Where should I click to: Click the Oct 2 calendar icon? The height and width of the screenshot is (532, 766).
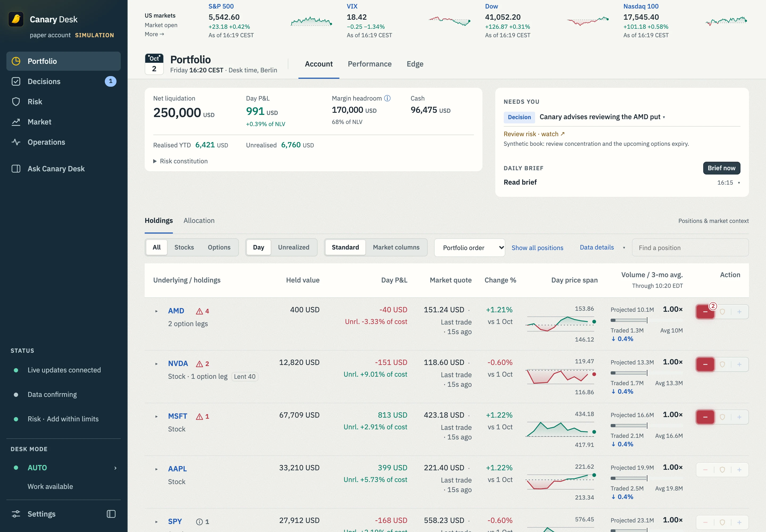pos(154,64)
